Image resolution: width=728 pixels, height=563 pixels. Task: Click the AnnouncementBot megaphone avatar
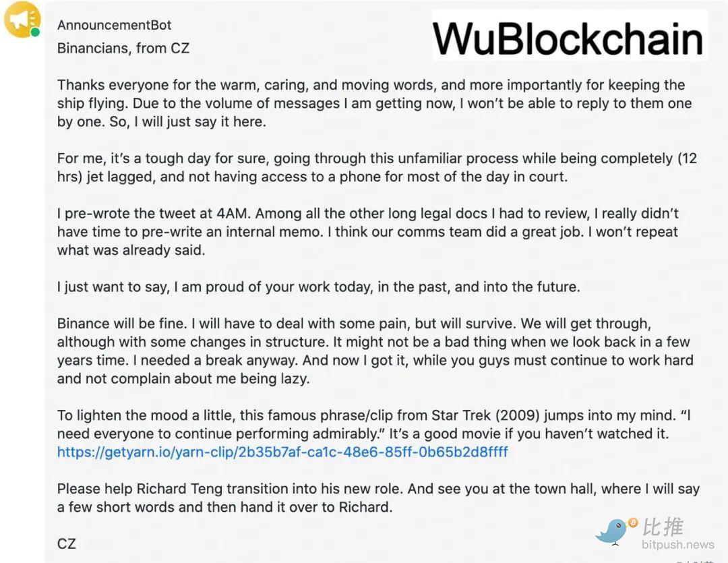coord(22,20)
